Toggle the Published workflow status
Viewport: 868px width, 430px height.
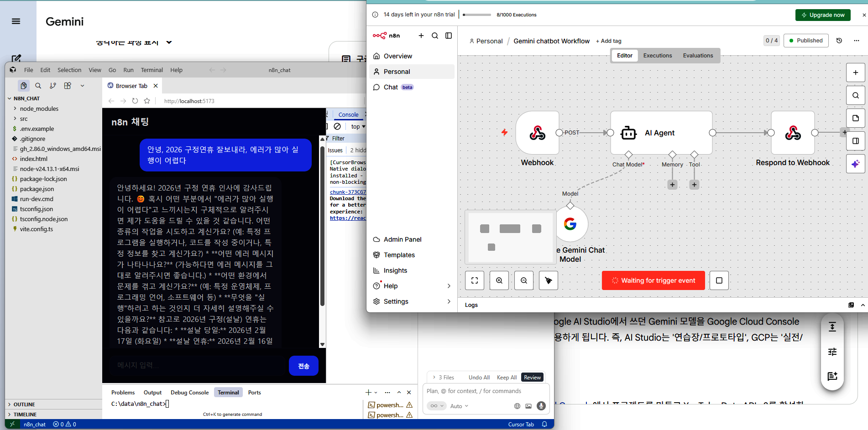click(x=806, y=41)
